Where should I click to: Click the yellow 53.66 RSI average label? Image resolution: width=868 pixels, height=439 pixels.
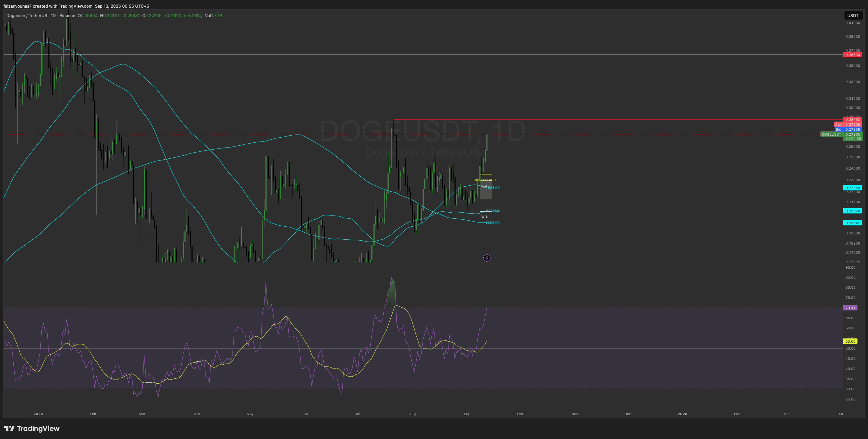click(850, 342)
